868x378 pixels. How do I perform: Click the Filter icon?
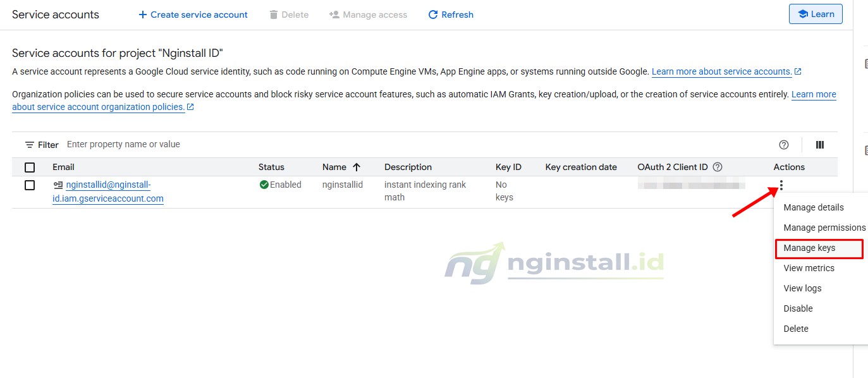(x=30, y=145)
